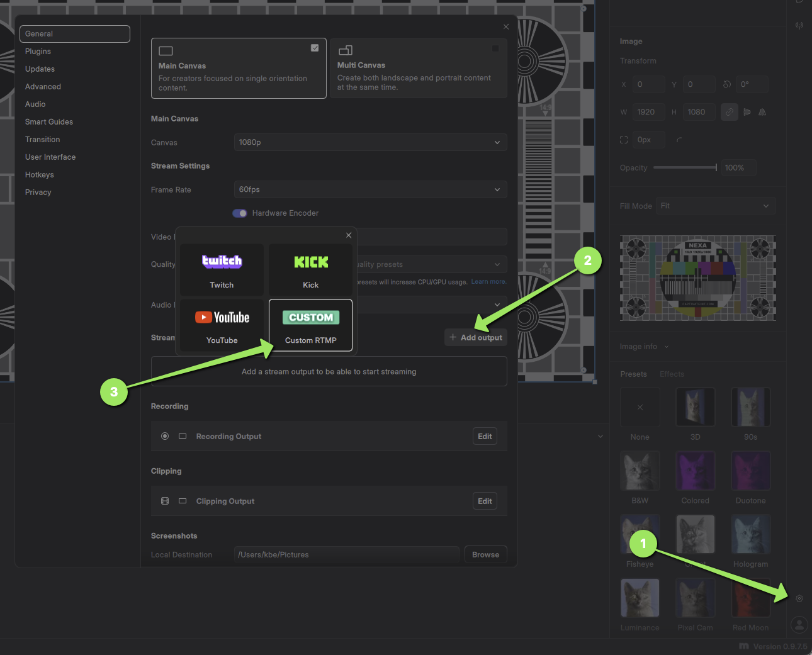Click the Learn more link about quality presets

click(x=488, y=281)
